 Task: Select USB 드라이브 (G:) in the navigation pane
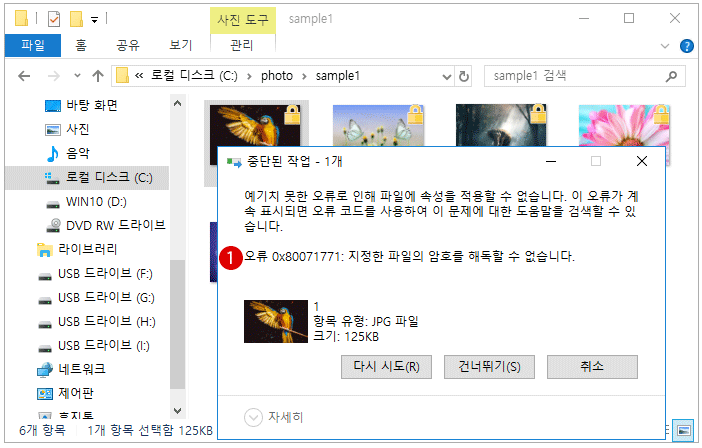[106, 298]
